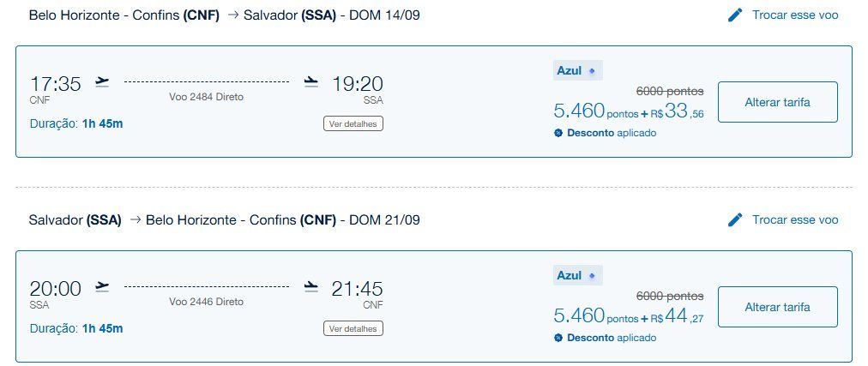Image resolution: width=868 pixels, height=366 pixels.
Task: Click the takeoff plane icon beside 17:35
Action: point(103,82)
